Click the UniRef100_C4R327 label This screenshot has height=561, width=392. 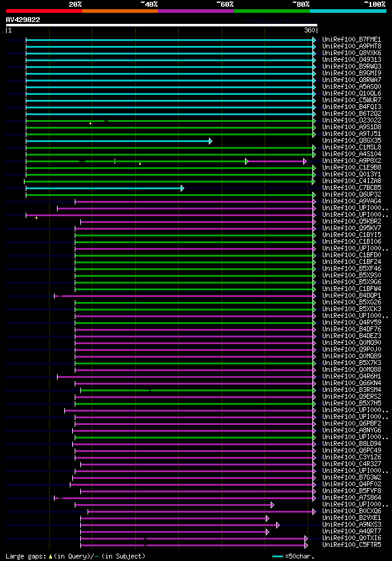pos(352,464)
